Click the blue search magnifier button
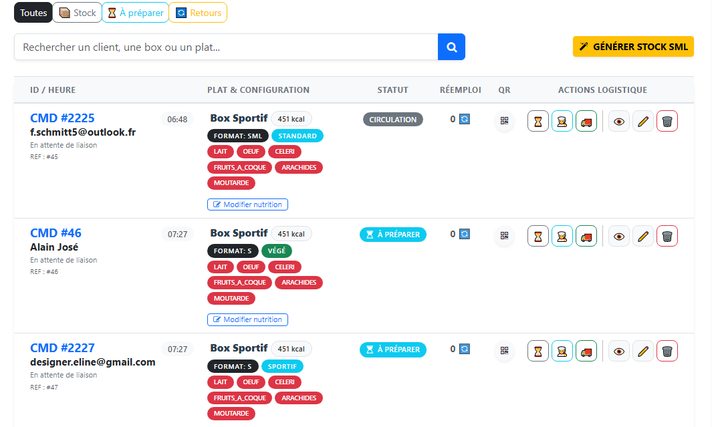The image size is (712, 427). [452, 47]
